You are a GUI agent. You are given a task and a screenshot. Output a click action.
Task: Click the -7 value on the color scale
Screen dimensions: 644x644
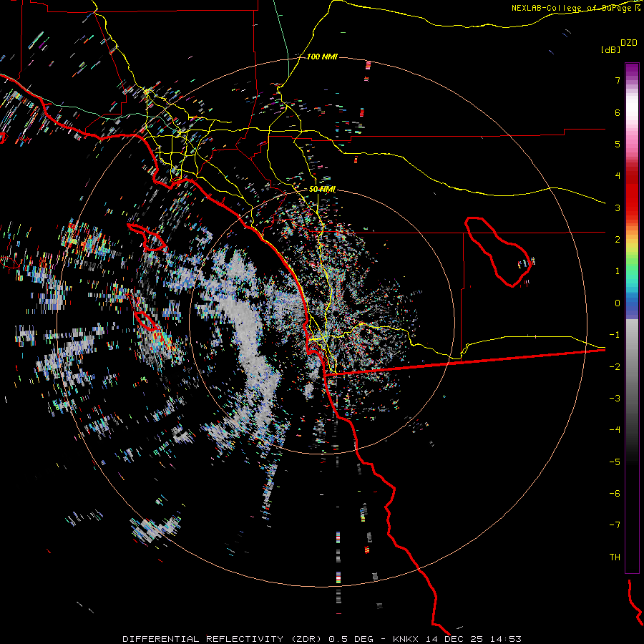pyautogui.click(x=615, y=525)
